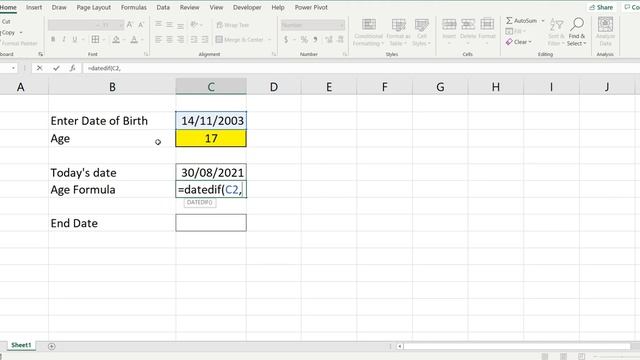This screenshot has width=640, height=360.
Task: Decrease font size with the smaller A icon
Action: [141, 25]
